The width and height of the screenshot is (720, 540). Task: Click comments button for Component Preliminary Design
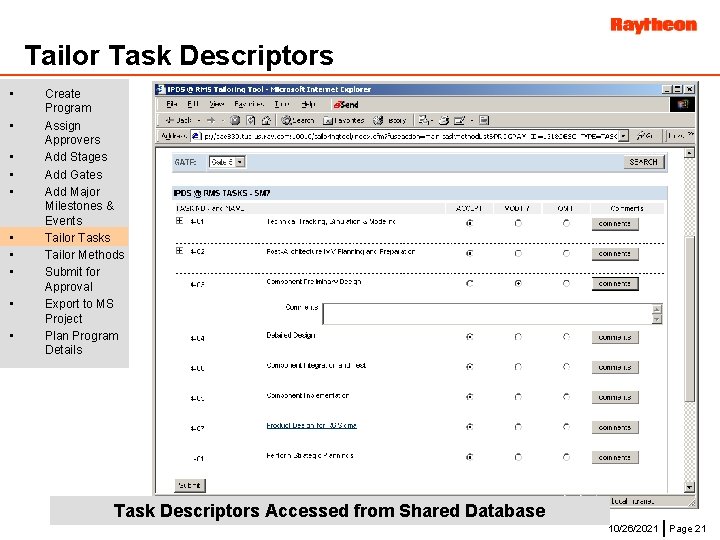(x=615, y=284)
